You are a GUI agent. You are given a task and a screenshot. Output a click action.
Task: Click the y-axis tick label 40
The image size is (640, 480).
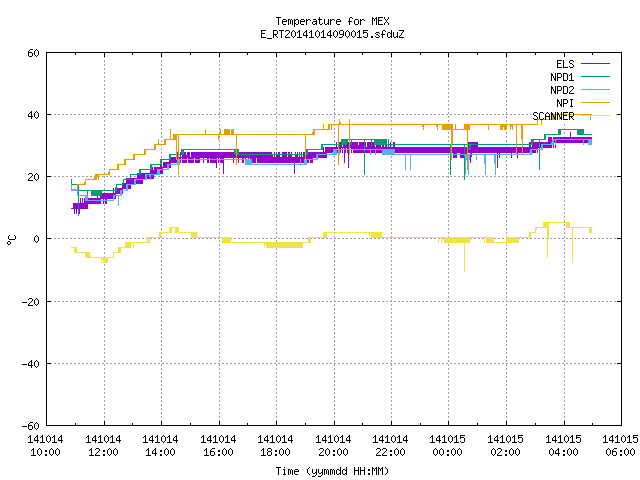[x=33, y=115]
